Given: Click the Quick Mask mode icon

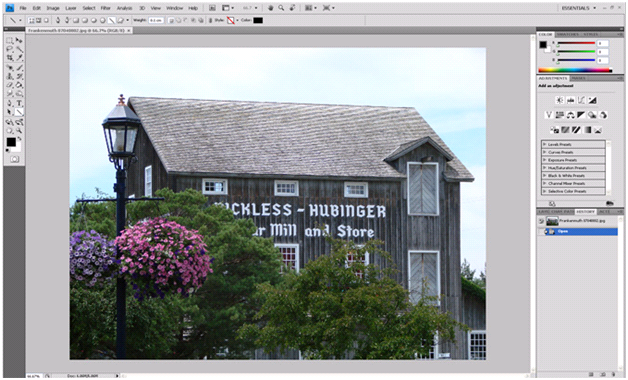Looking at the screenshot, I should 14,159.
